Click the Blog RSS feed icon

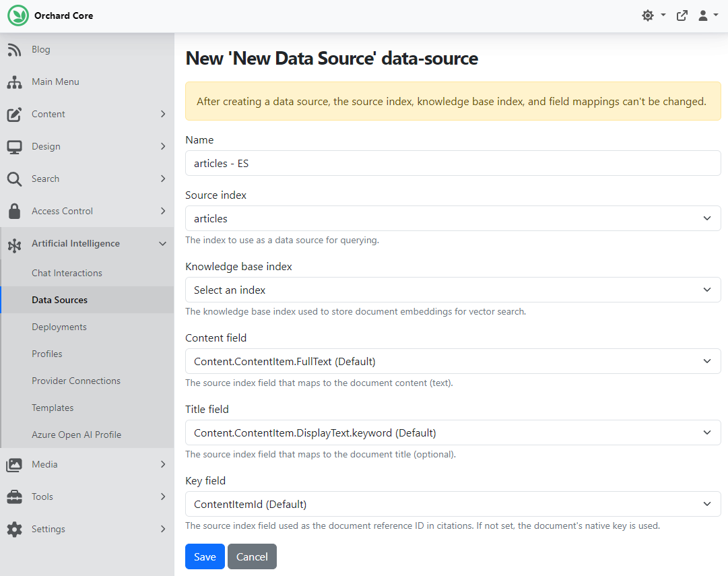pyautogui.click(x=14, y=49)
